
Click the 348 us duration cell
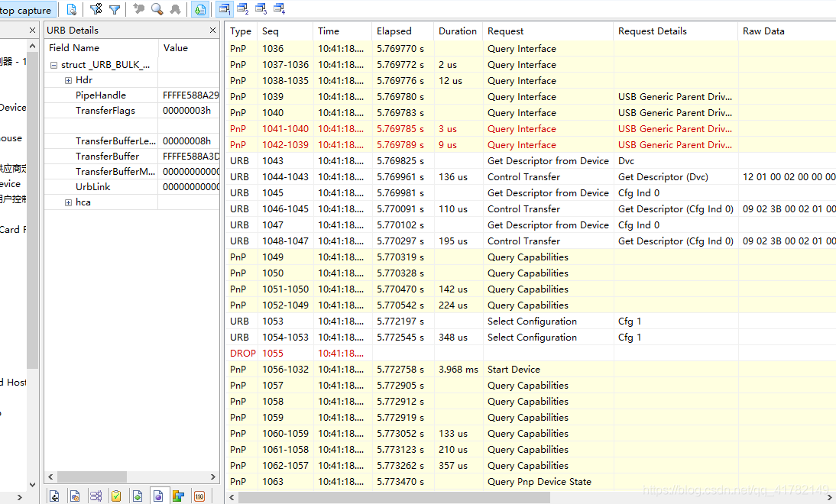pos(458,338)
